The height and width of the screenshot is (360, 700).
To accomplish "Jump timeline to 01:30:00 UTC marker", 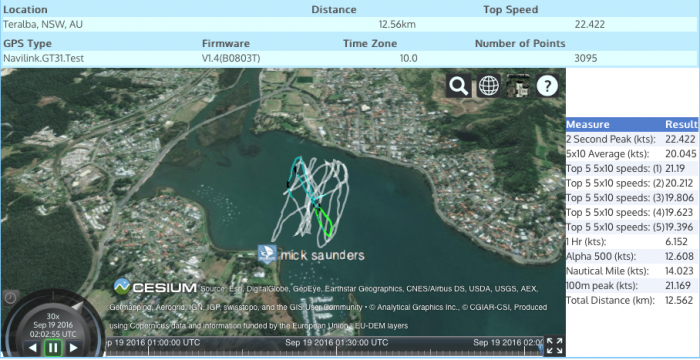I will (337, 343).
